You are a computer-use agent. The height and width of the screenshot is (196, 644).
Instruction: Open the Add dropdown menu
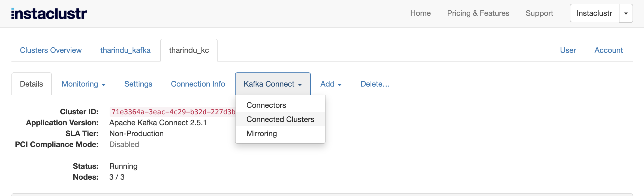click(331, 84)
